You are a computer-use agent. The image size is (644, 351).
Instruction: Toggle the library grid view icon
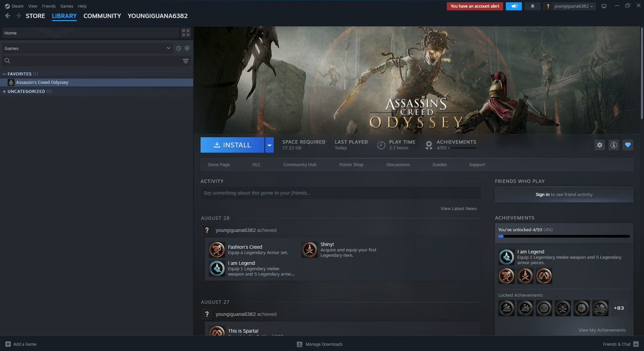(186, 33)
